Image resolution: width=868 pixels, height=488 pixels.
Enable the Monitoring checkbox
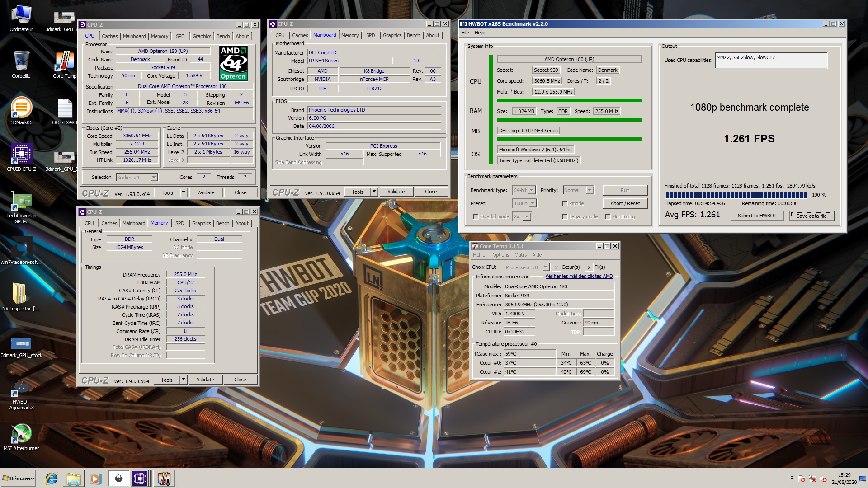608,216
